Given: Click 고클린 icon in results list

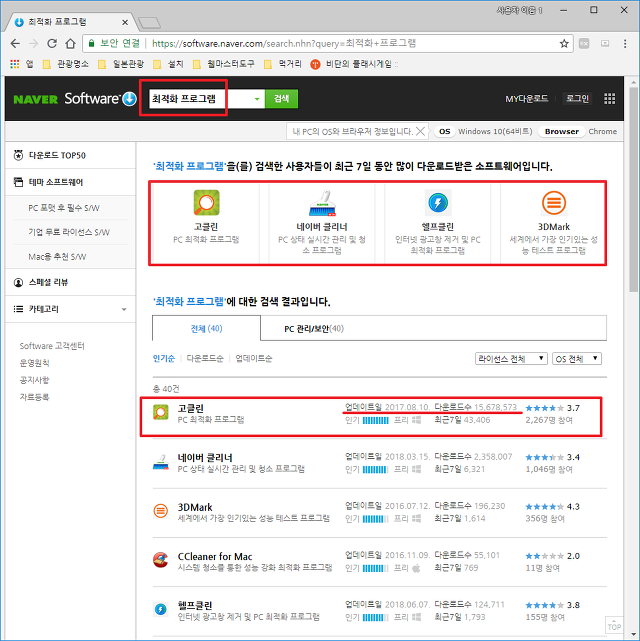Looking at the screenshot, I should coord(161,412).
